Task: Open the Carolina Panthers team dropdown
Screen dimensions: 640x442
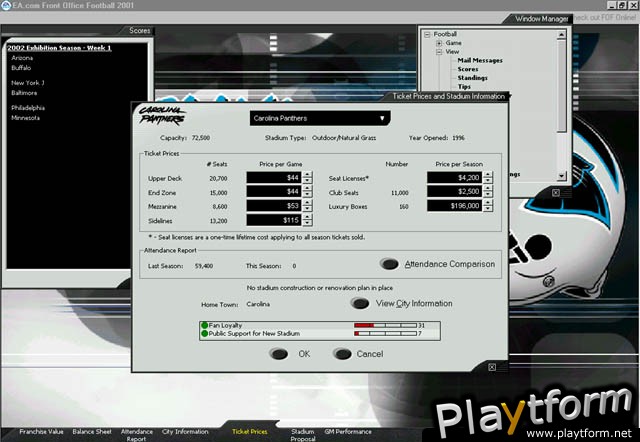Action: (x=320, y=118)
